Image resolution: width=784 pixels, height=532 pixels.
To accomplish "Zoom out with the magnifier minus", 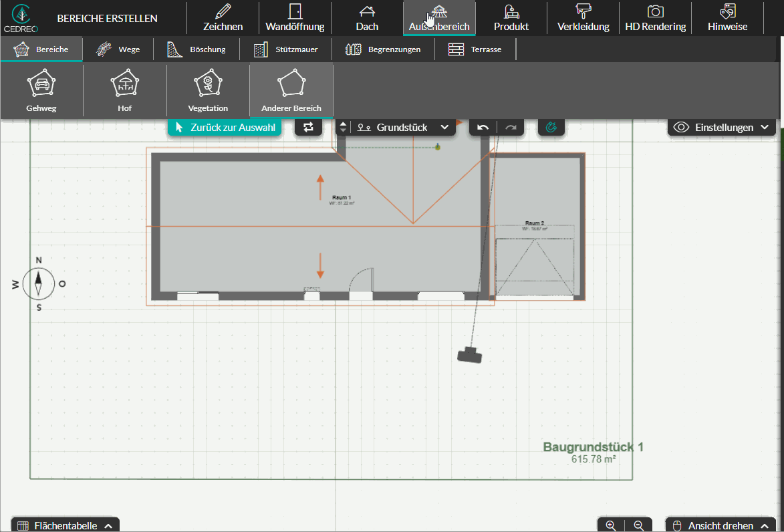I will point(638,525).
